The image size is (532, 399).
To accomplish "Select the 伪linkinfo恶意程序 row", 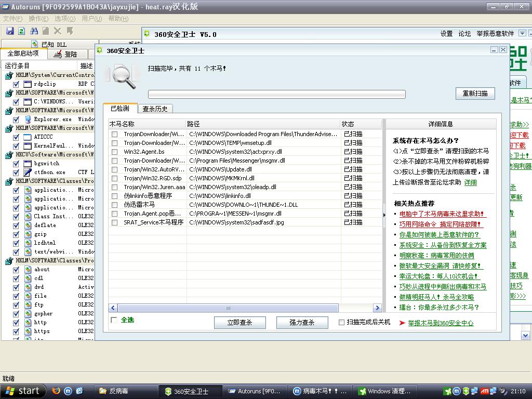I will click(x=245, y=196).
